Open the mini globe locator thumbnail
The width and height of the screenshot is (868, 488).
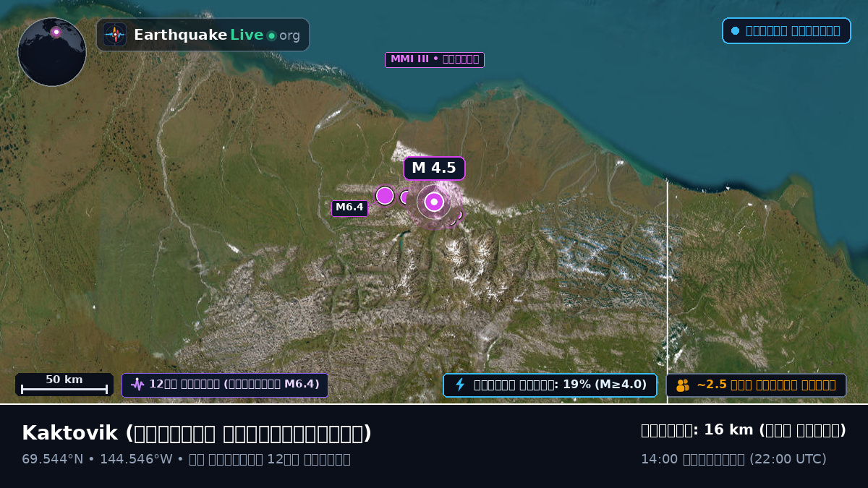pos(52,52)
